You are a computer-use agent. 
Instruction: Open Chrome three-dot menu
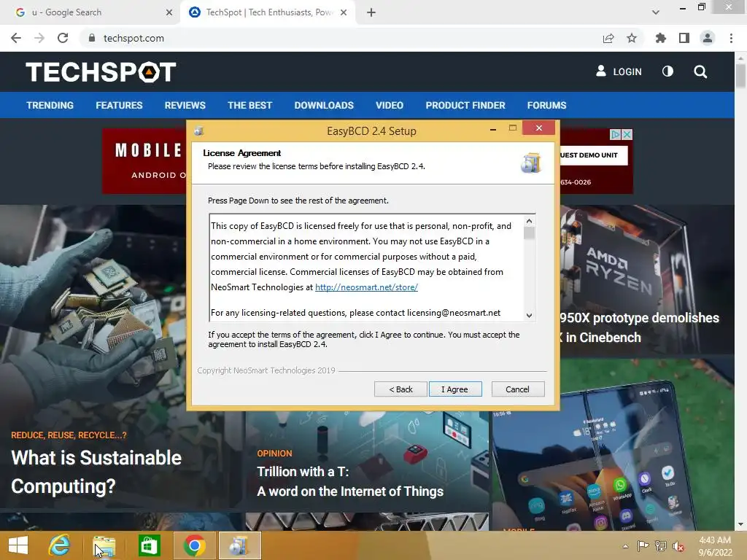[731, 38]
